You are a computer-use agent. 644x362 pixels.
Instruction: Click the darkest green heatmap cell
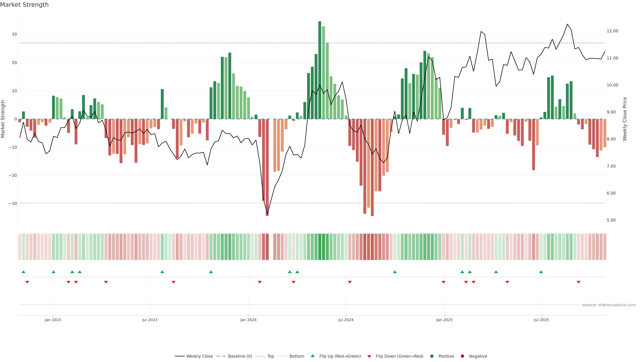click(x=320, y=247)
